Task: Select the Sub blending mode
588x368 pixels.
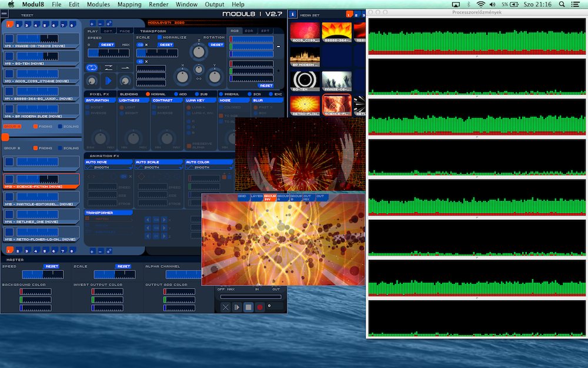Action: click(x=196, y=94)
